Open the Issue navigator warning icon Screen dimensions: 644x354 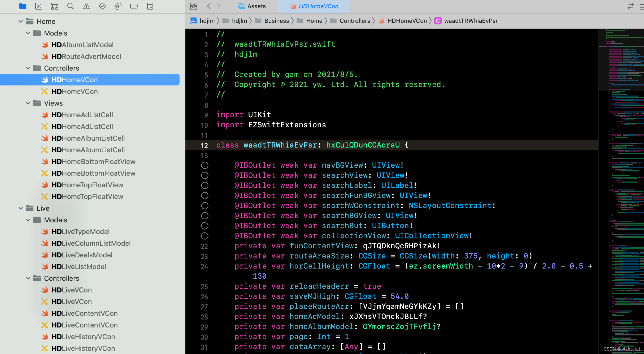(x=86, y=6)
